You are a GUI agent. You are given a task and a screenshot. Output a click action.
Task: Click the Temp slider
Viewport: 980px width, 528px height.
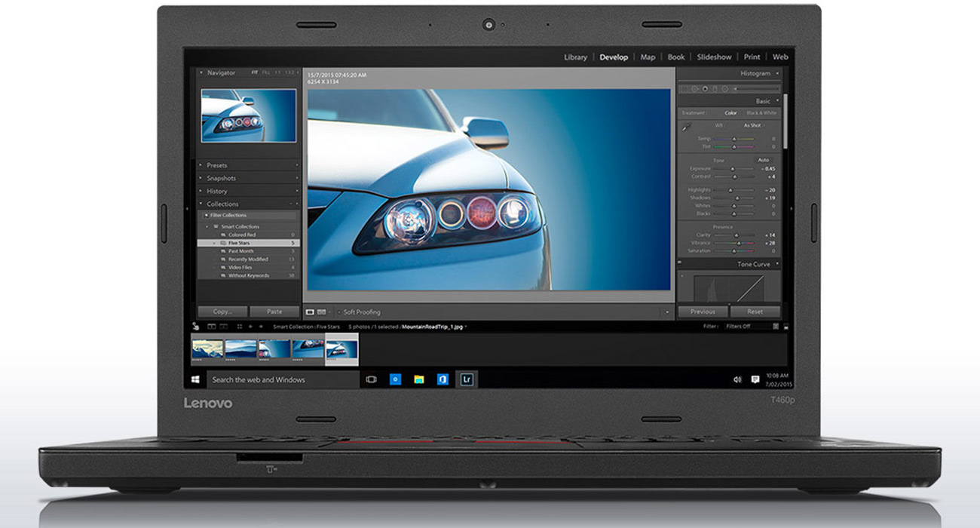[x=736, y=139]
